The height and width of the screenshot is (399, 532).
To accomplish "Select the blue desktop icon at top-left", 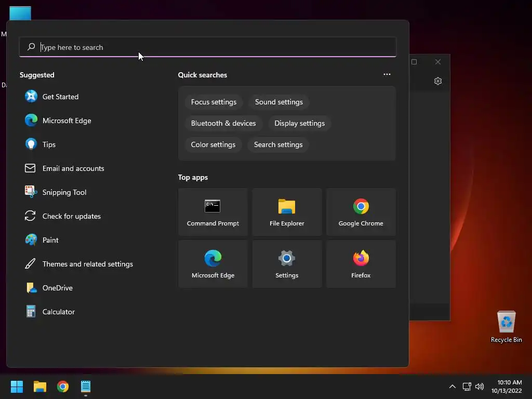I will coord(20,14).
